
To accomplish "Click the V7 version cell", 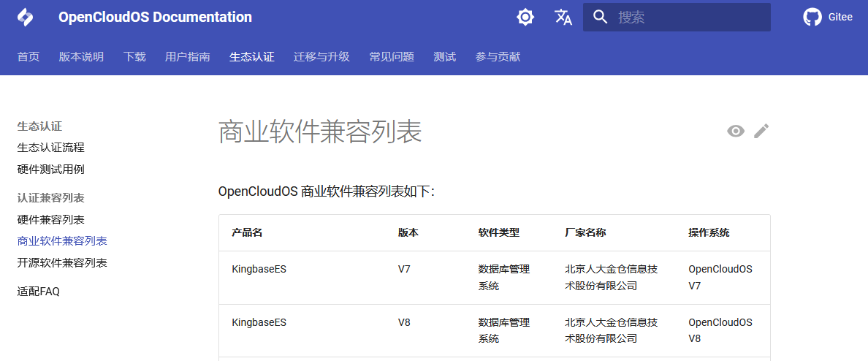I will coord(404,270).
